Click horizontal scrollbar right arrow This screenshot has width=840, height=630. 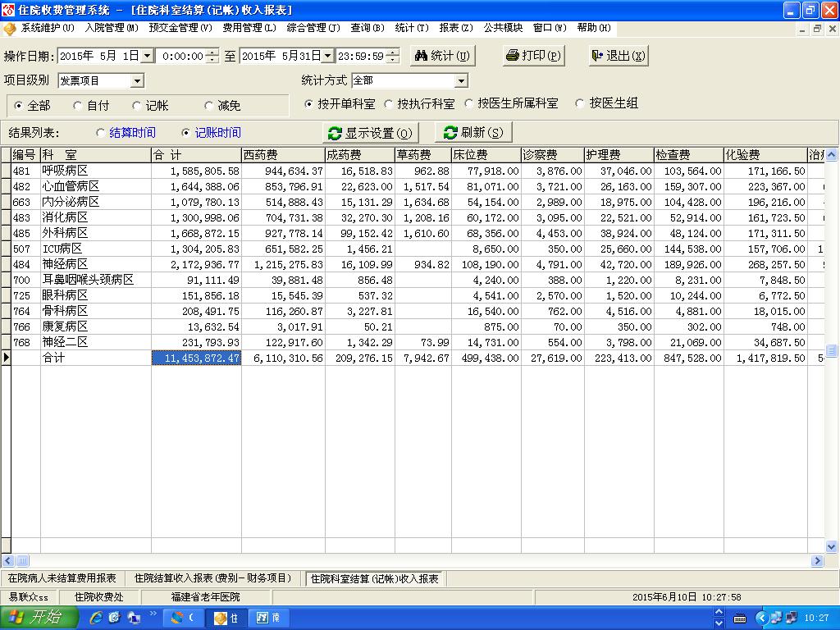pos(818,561)
